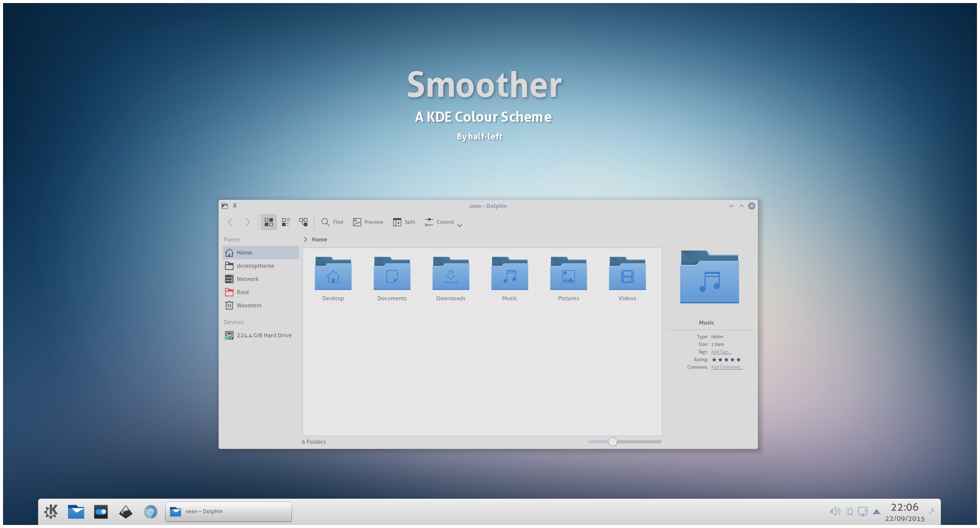
Task: Open panel settings wrench icon
Action: [932, 511]
